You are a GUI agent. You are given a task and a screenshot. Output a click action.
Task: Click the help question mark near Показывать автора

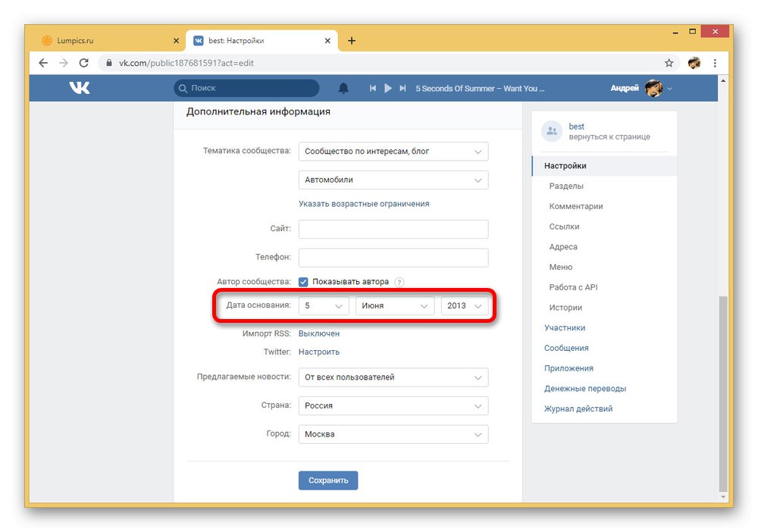click(399, 282)
